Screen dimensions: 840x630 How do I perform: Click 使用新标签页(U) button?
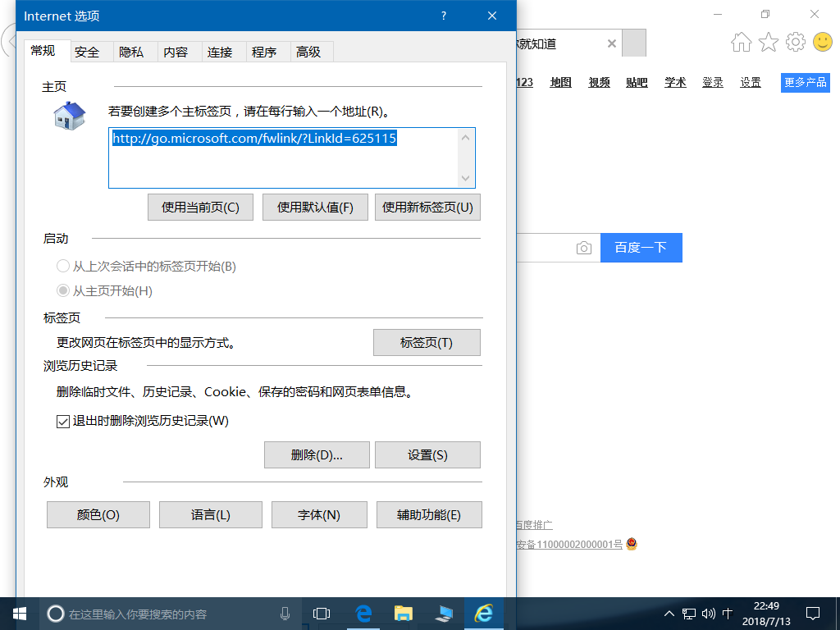tap(427, 208)
